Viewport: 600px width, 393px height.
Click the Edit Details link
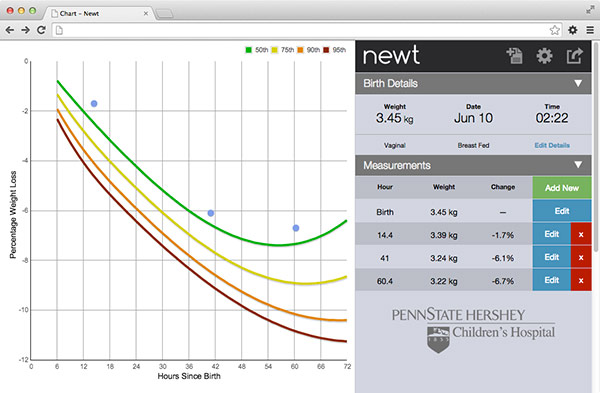pos(552,145)
